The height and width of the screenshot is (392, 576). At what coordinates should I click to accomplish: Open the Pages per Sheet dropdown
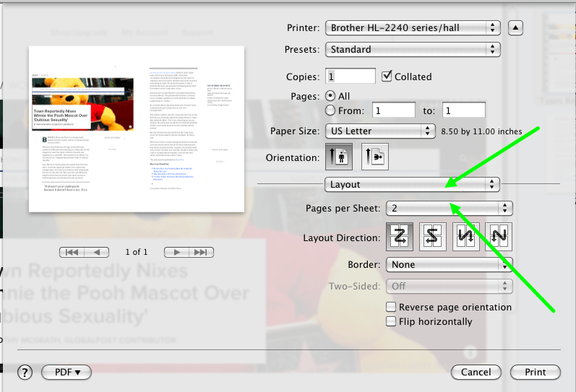[450, 209]
